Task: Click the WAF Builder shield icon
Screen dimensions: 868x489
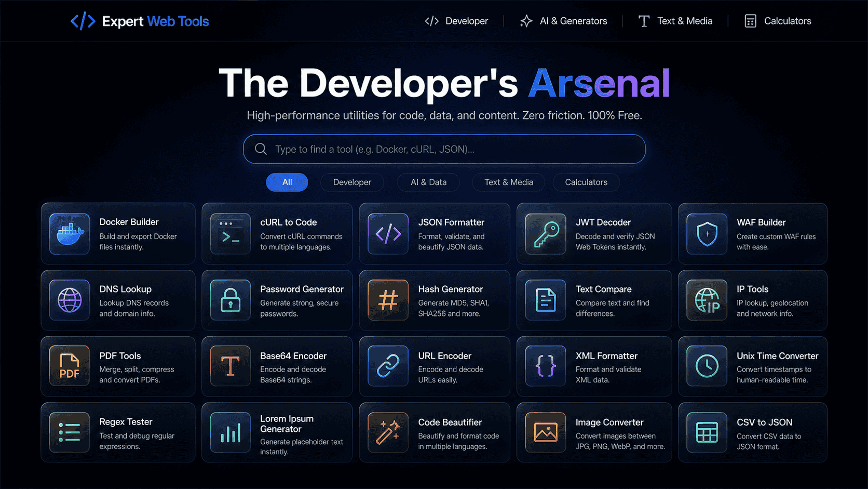Action: click(707, 234)
